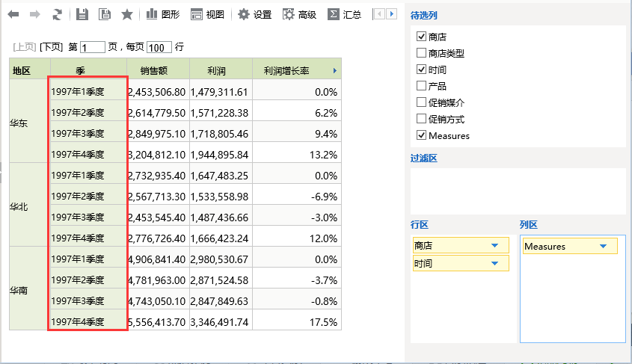Open the 视图 view menu
This screenshot has width=632, height=364.
coord(207,14)
